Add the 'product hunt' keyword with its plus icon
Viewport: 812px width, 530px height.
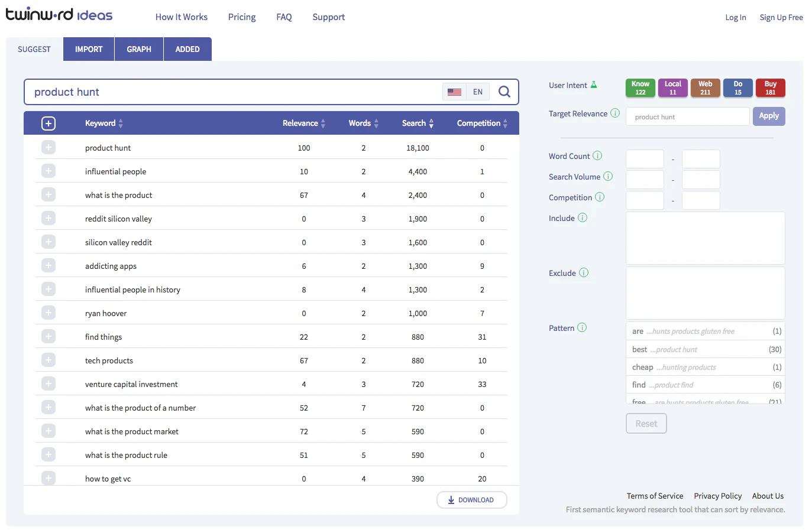coord(48,147)
